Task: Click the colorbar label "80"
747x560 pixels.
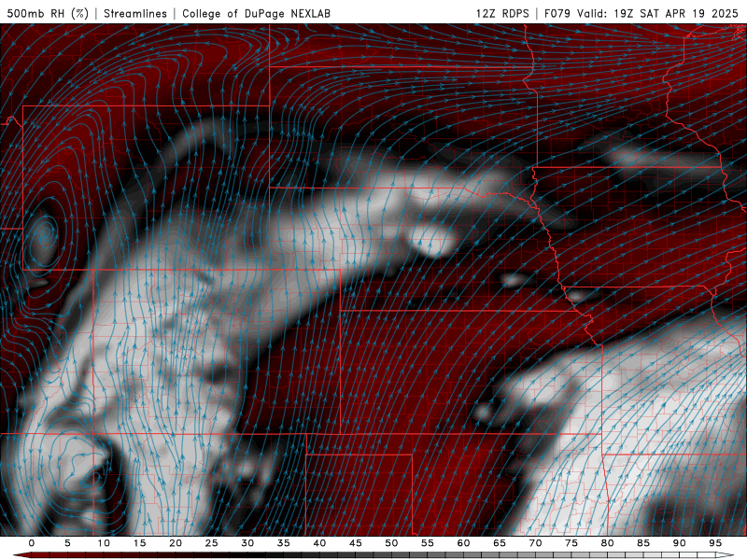Action: 607,543
